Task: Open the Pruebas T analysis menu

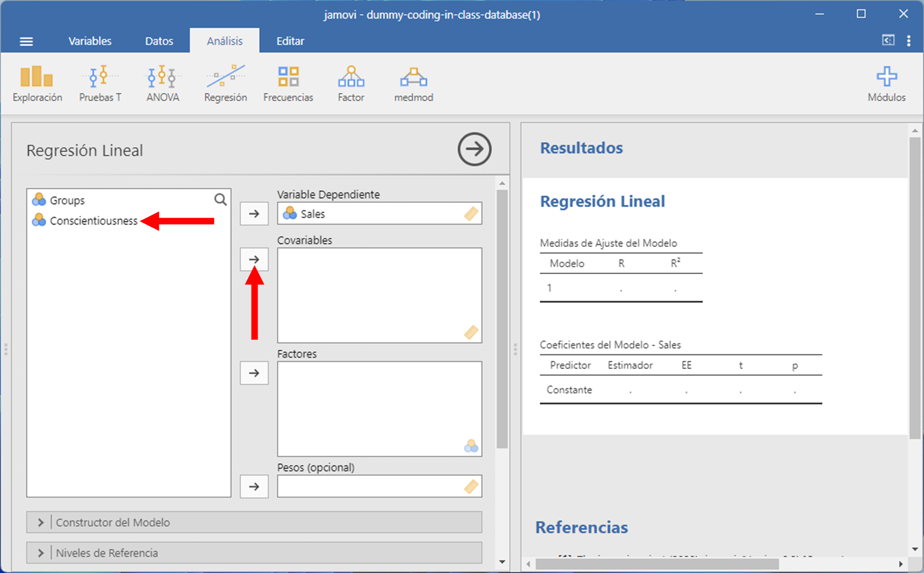Action: coord(100,84)
